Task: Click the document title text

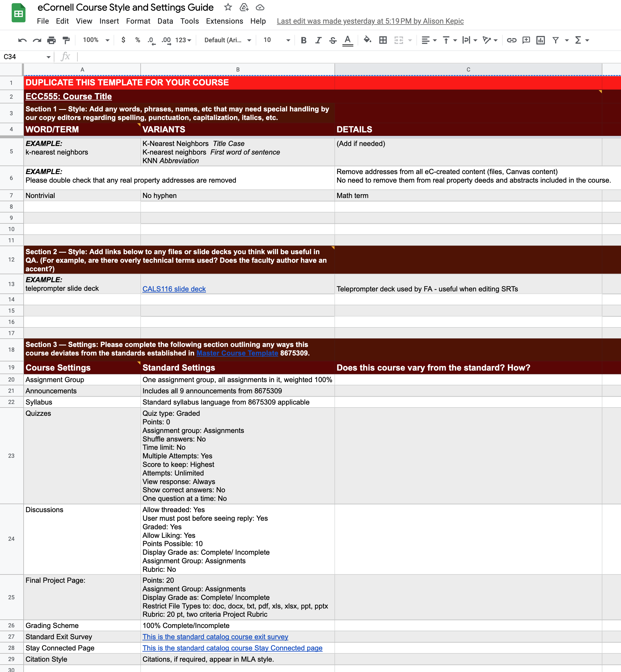Action: coord(125,7)
